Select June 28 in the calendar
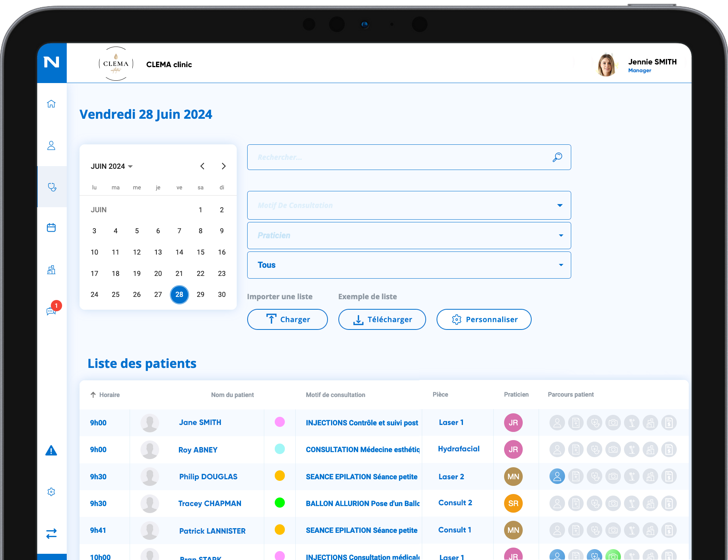 coord(179,295)
